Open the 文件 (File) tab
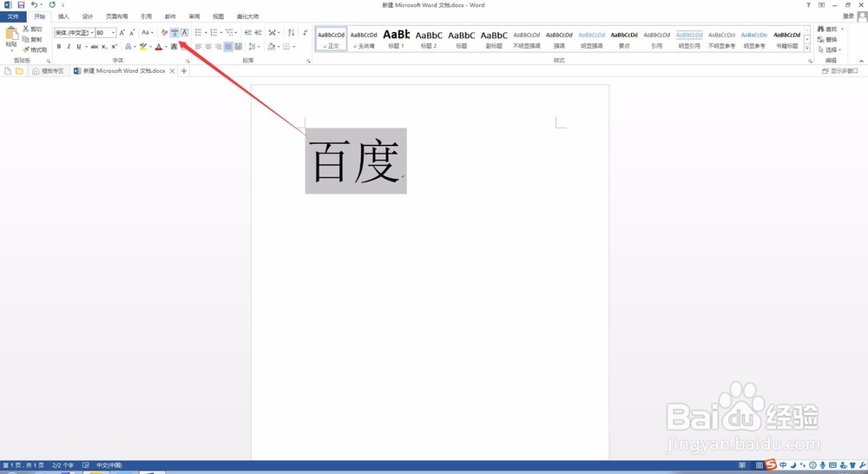The image size is (868, 474). pos(13,16)
